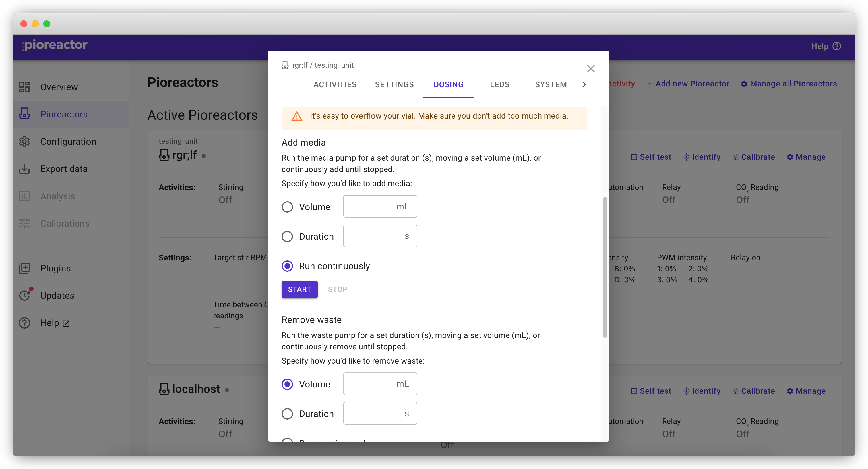
Task: Click the Export data sidebar icon
Action: pyautogui.click(x=25, y=169)
